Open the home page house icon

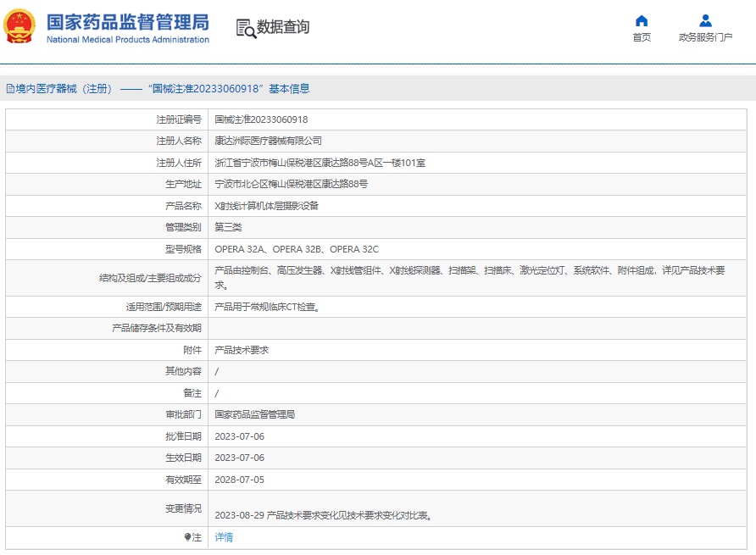(x=642, y=20)
